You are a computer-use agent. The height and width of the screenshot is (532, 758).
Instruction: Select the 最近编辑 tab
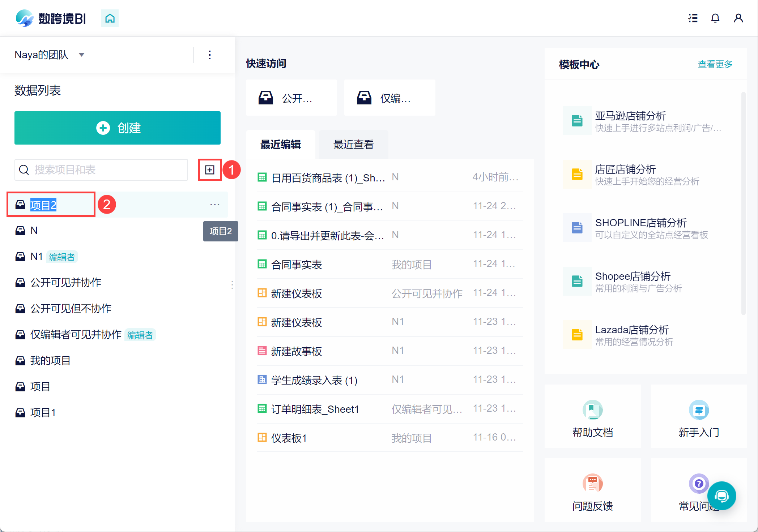coord(281,145)
